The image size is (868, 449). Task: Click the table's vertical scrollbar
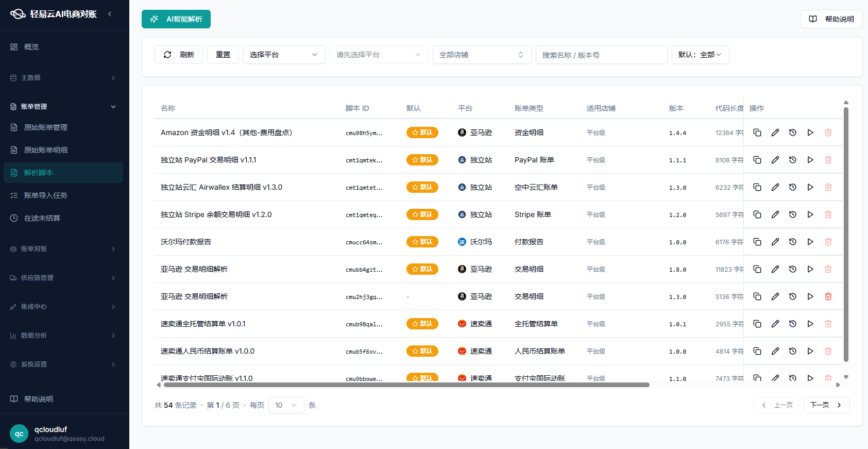(x=846, y=235)
